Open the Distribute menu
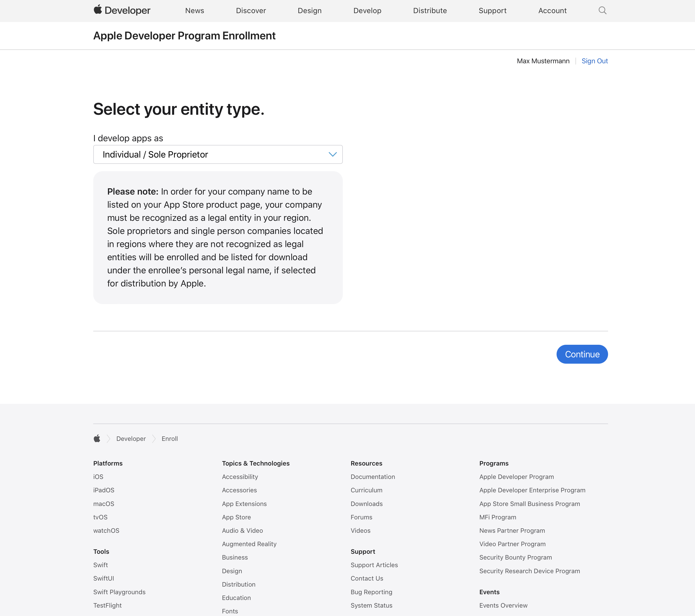This screenshot has width=695, height=616. [x=430, y=11]
